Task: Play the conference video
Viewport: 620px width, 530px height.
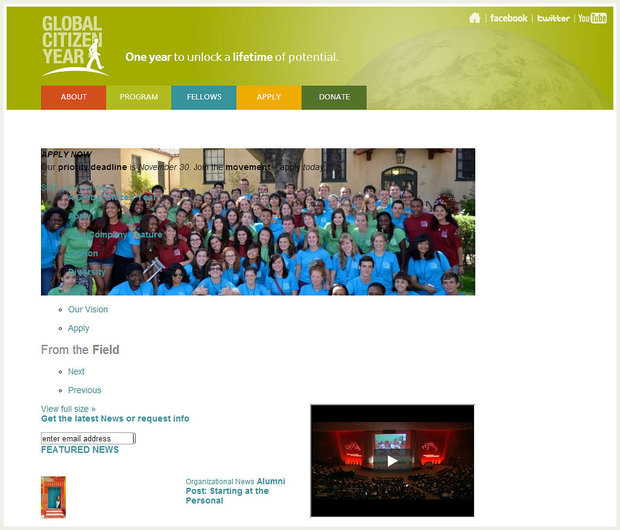Action: tap(392, 460)
